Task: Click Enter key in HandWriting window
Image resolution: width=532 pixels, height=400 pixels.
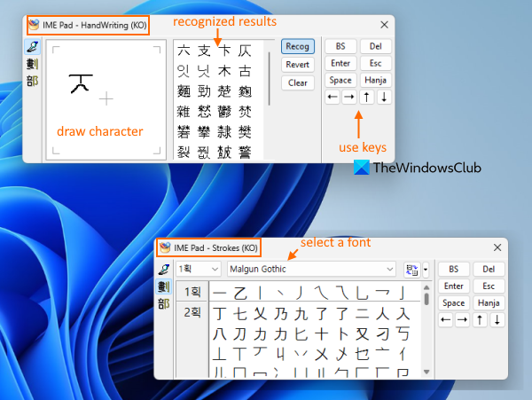Action: click(x=340, y=64)
